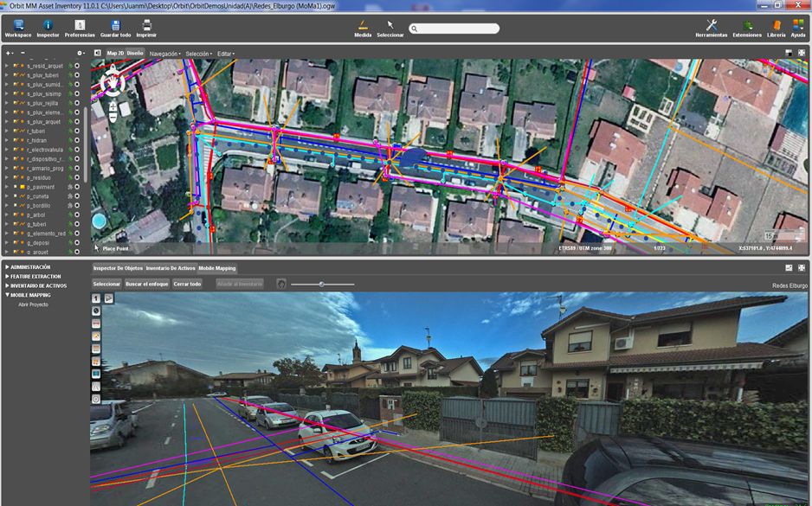Toggle visibility circle for p_arbol layer
This screenshot has height=506, width=812.
tap(77, 215)
